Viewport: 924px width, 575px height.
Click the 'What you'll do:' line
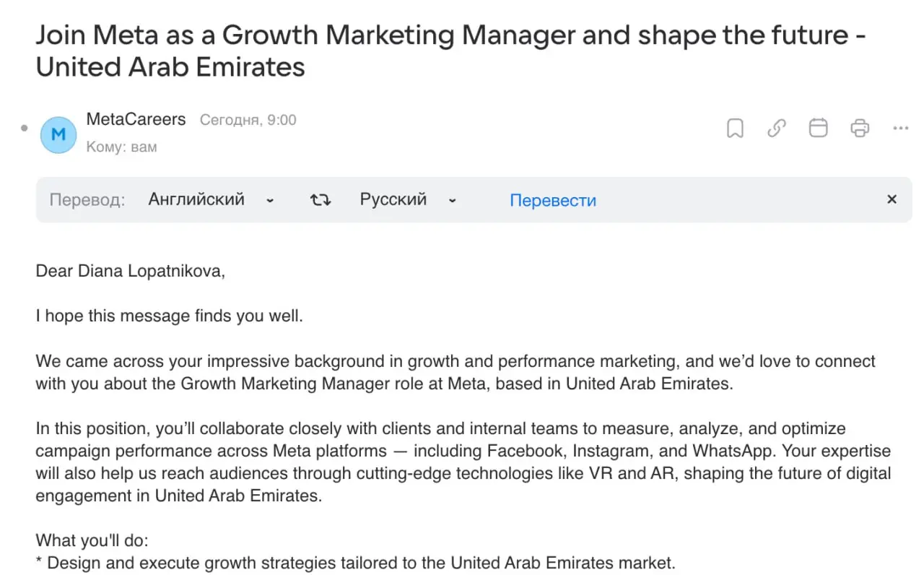(x=92, y=540)
